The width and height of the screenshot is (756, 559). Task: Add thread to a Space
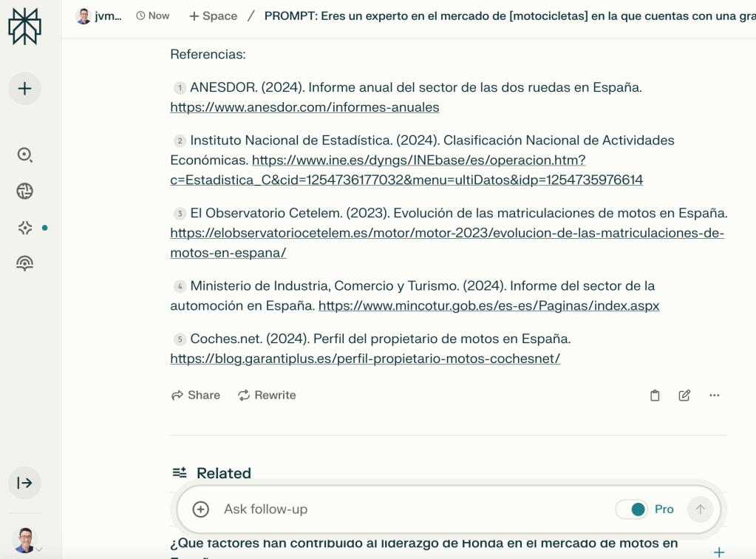(213, 16)
